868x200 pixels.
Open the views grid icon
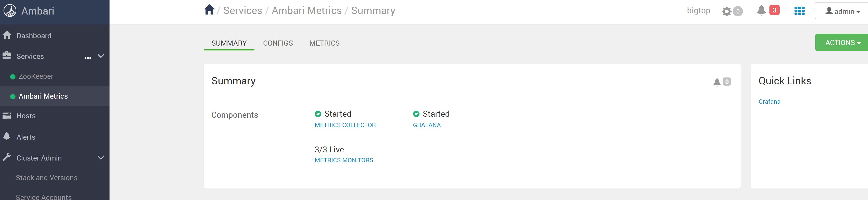pyautogui.click(x=799, y=11)
